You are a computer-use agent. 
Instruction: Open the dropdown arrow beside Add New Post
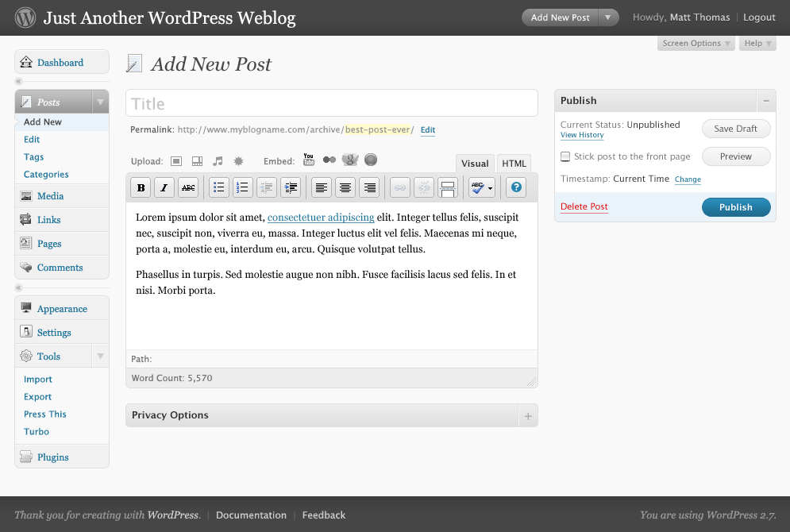pyautogui.click(x=608, y=17)
